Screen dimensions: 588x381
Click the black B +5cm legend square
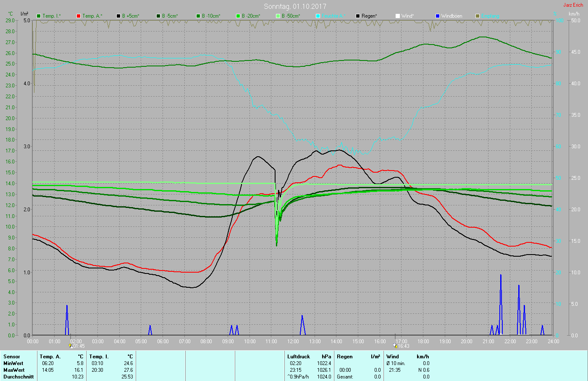(118, 16)
